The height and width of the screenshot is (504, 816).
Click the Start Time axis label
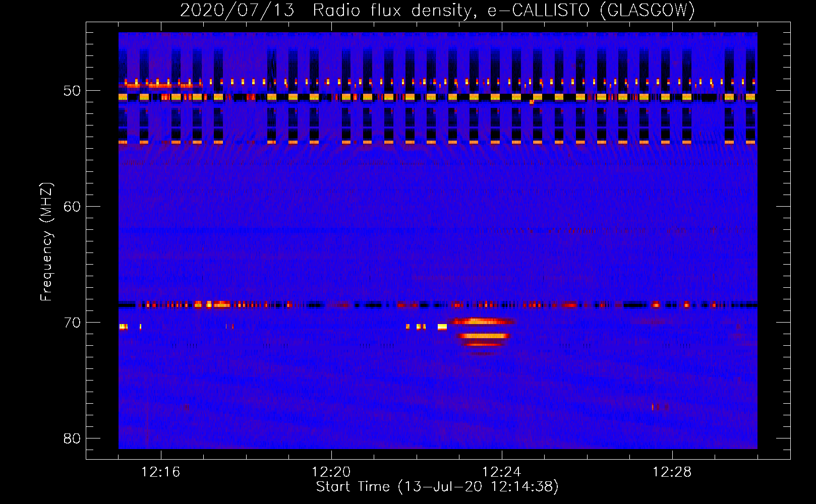(x=437, y=487)
